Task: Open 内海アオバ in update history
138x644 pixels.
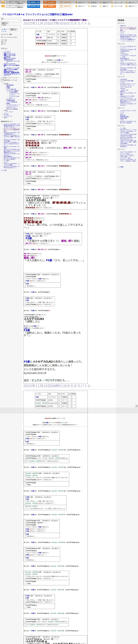Action: 123,26
